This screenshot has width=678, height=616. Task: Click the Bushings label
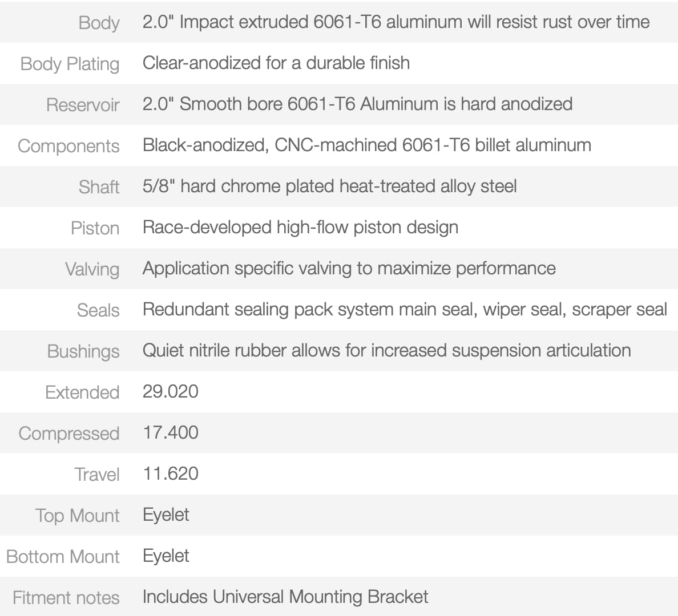click(x=83, y=351)
